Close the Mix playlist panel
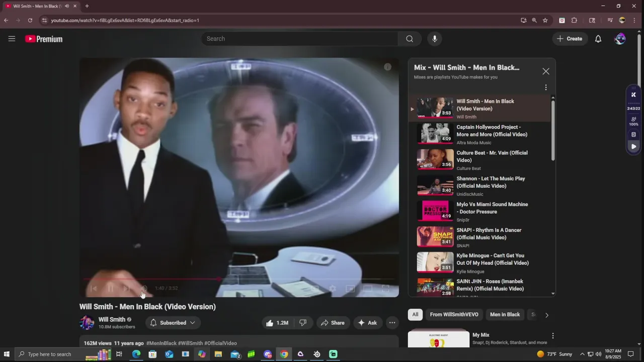The image size is (644, 362). (x=546, y=71)
